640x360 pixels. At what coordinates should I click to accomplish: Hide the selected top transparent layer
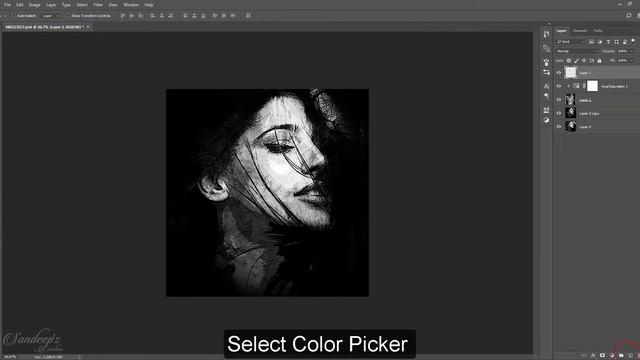coord(559,73)
